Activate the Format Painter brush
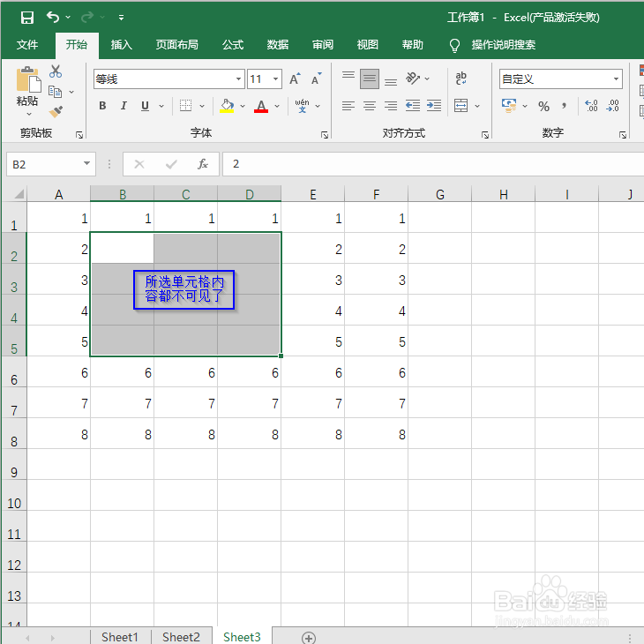This screenshot has width=644, height=644. tap(56, 111)
